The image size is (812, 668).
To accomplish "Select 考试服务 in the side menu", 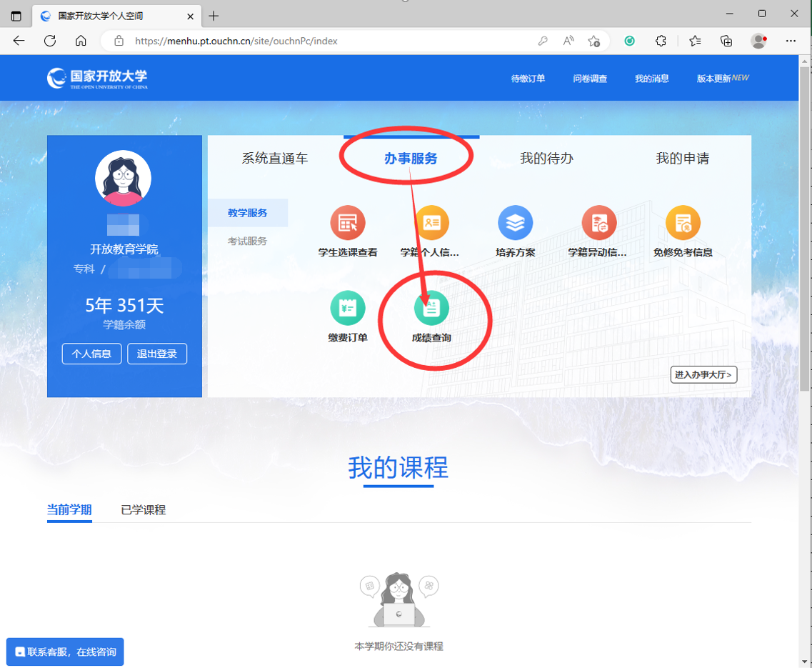I will [248, 241].
